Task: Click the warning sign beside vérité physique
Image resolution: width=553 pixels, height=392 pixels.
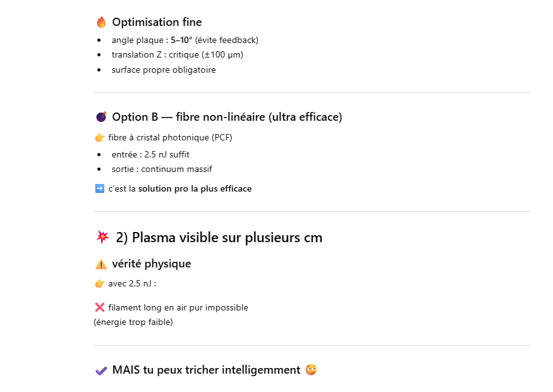Action: (x=101, y=264)
